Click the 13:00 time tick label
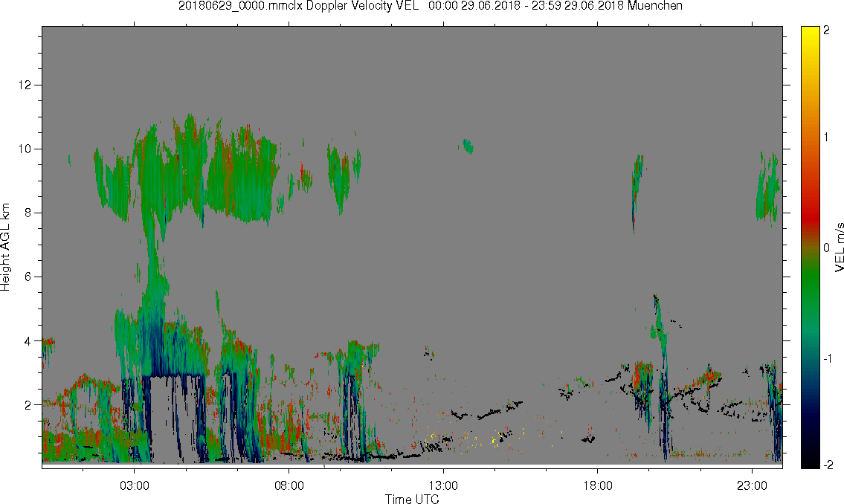The height and width of the screenshot is (504, 844). tap(443, 485)
